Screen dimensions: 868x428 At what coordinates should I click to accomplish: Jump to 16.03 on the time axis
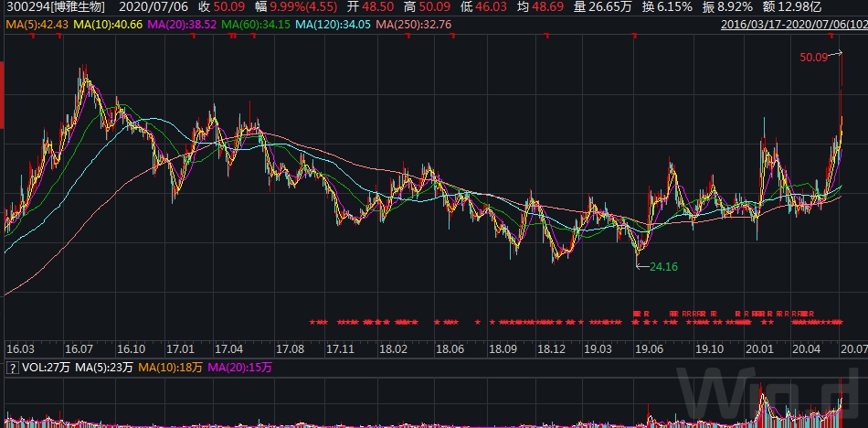pos(20,348)
